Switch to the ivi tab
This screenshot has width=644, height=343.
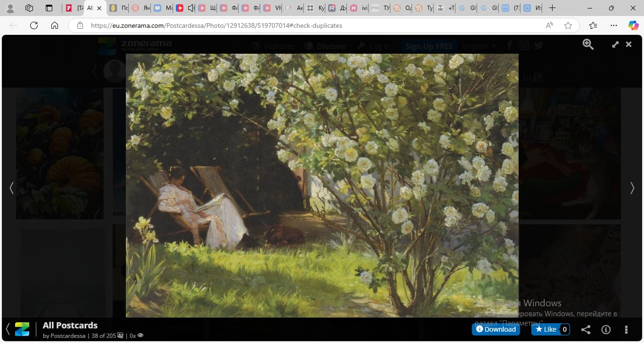[358, 8]
